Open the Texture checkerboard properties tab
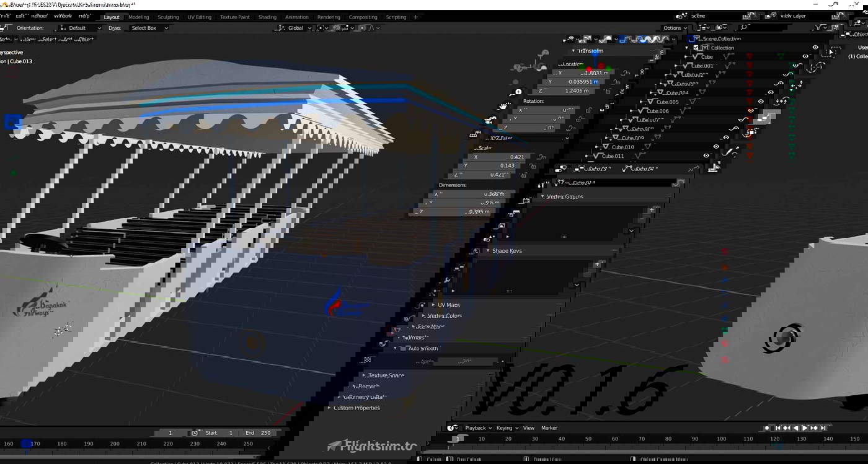 pyautogui.click(x=367, y=359)
